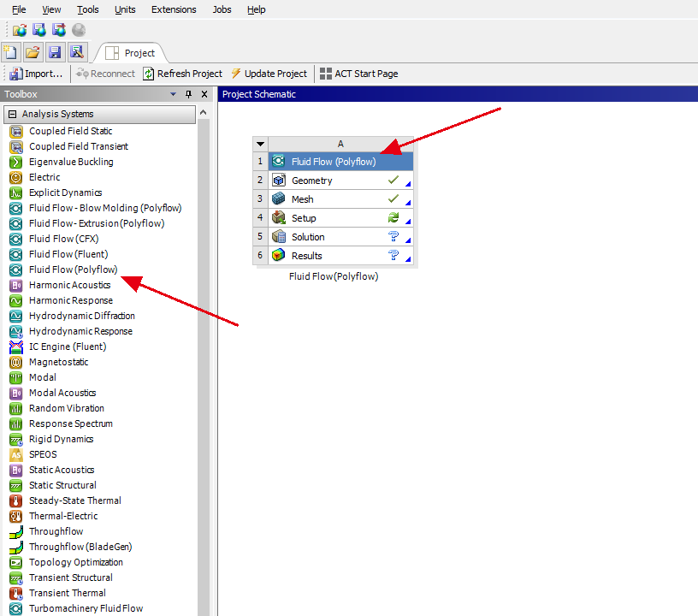
Task: Click the Rigid Dynamics icon
Action: (x=16, y=439)
